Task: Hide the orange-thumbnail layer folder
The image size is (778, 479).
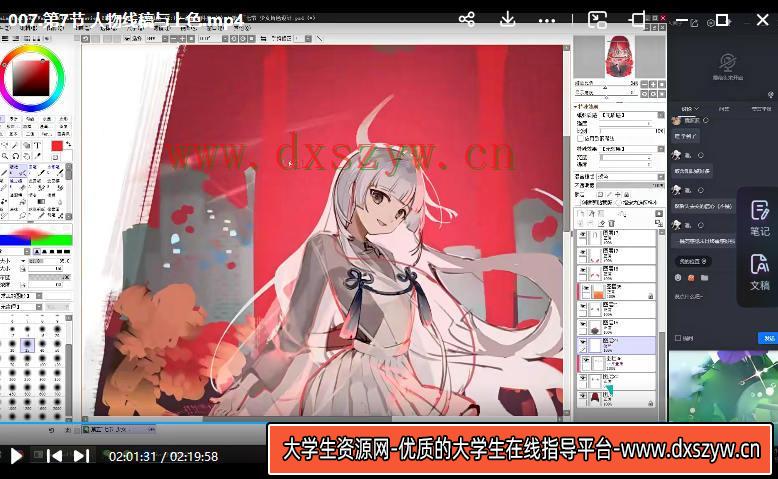Action: 586,288
